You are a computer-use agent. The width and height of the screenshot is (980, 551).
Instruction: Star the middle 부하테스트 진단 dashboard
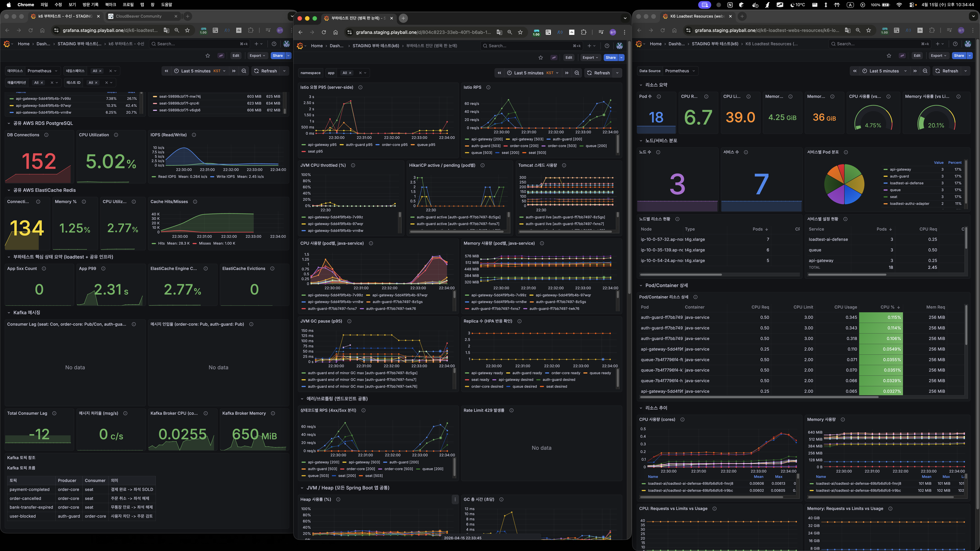[541, 57]
